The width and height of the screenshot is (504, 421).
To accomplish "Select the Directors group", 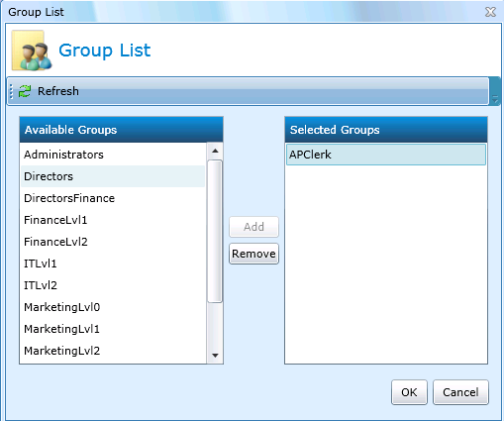I will [113, 176].
